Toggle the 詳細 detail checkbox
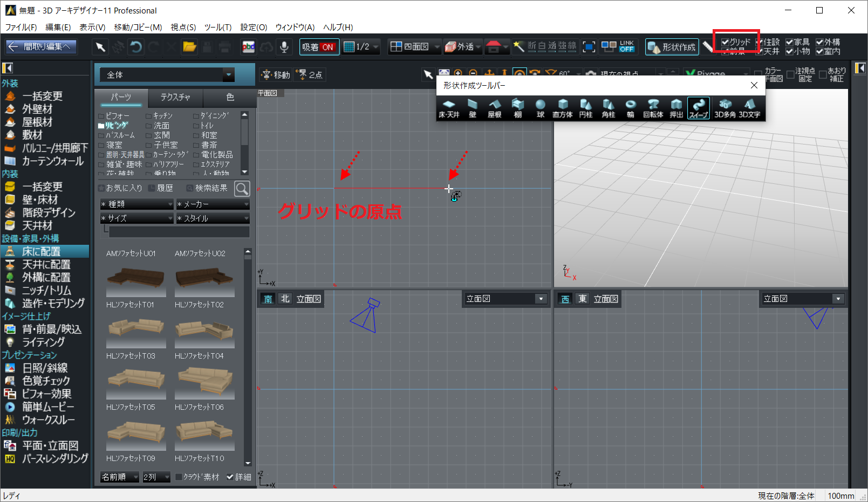The image size is (868, 502). (x=230, y=477)
